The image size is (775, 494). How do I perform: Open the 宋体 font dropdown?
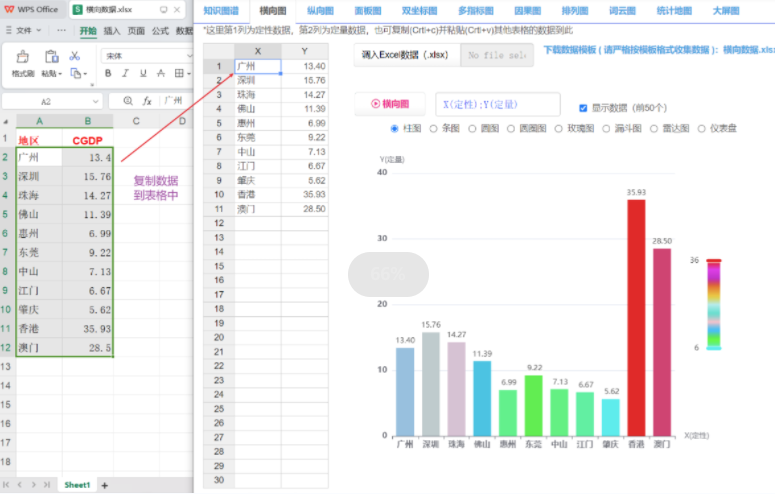[189, 56]
